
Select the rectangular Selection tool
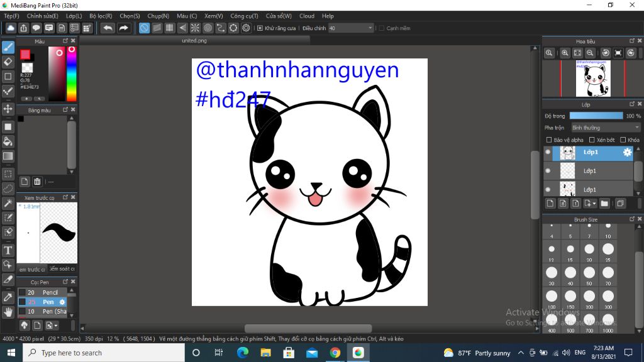click(x=8, y=174)
